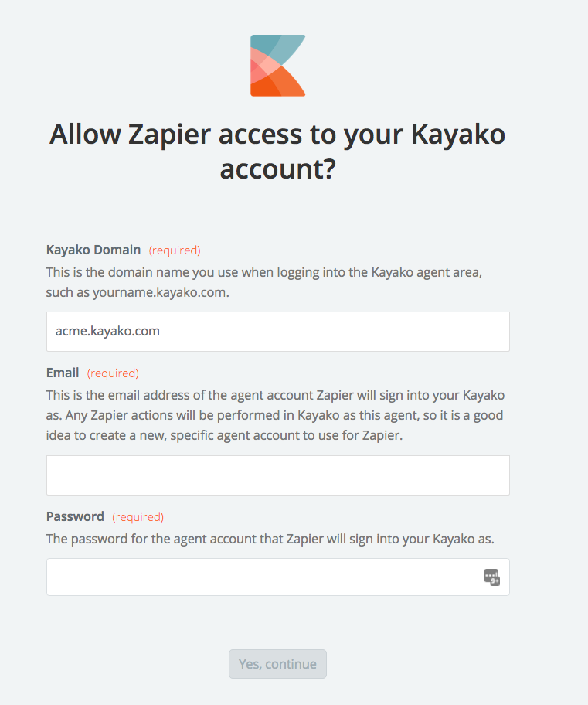This screenshot has height=705, width=588.
Task: Click the email help text about agent account
Action: [x=275, y=415]
